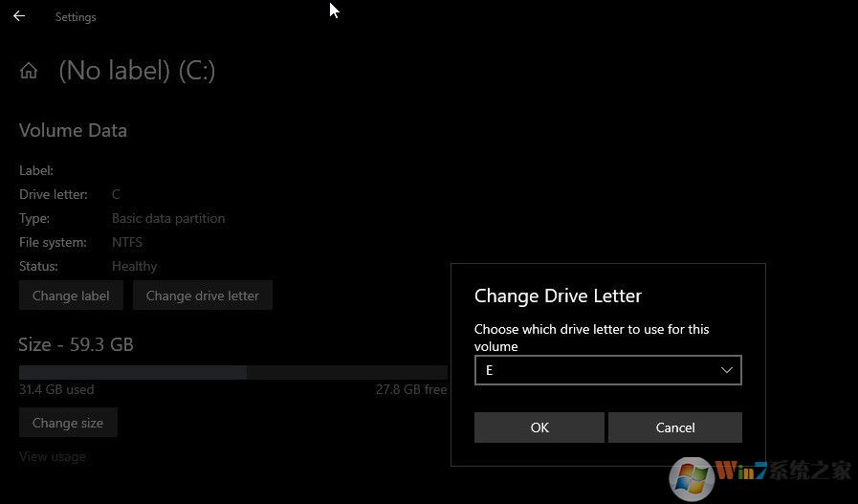Click the drive letter value 'C'
858x504 pixels.
pos(116,194)
